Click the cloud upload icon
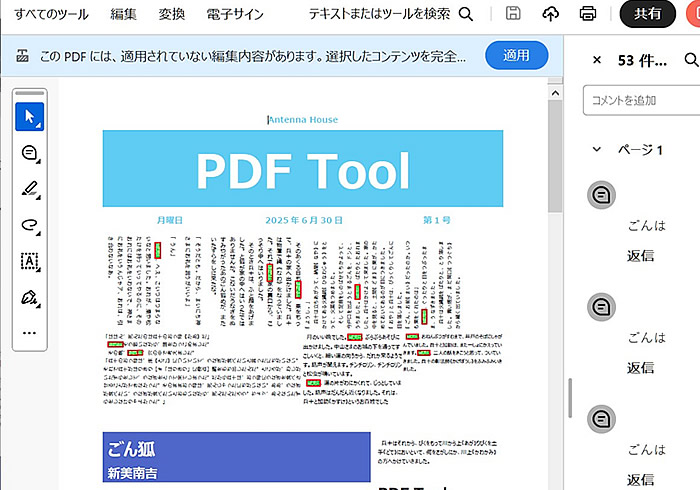 [x=550, y=14]
